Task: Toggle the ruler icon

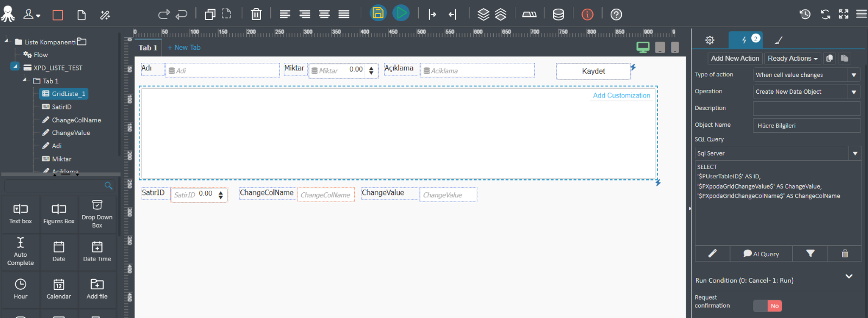Action: pos(529,15)
